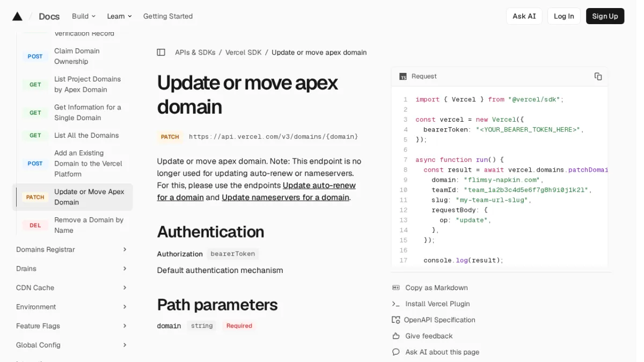This screenshot has height=362, width=644.
Task: Click Install Vercel Plugin
Action: (437, 304)
